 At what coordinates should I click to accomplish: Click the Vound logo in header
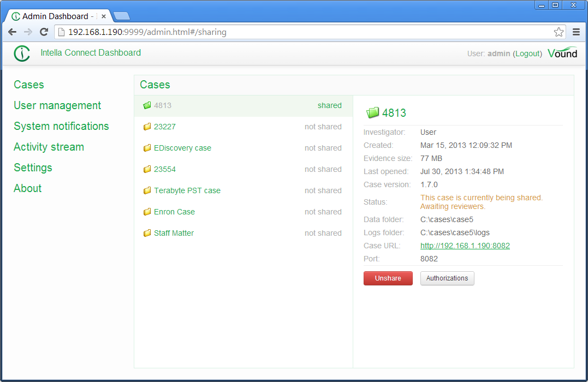562,53
